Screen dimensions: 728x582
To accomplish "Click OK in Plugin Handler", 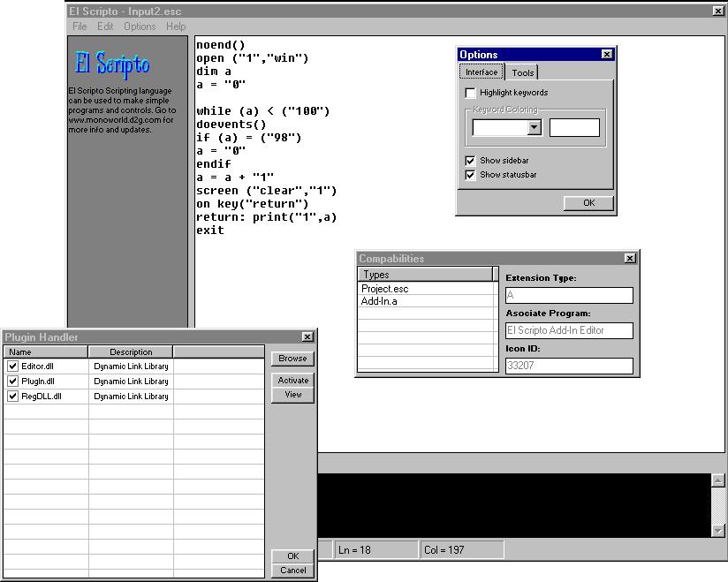I will tap(292, 556).
